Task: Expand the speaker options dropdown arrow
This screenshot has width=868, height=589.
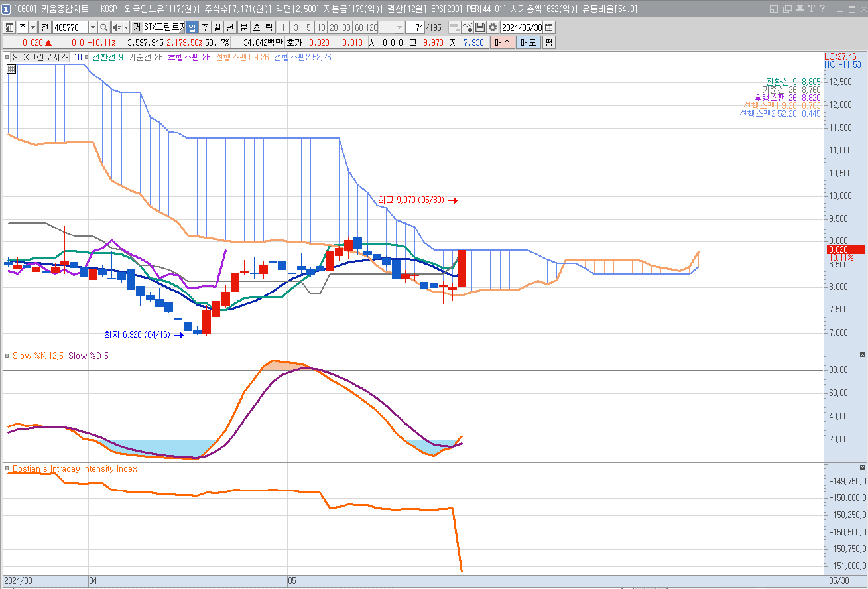Action: 126,27
